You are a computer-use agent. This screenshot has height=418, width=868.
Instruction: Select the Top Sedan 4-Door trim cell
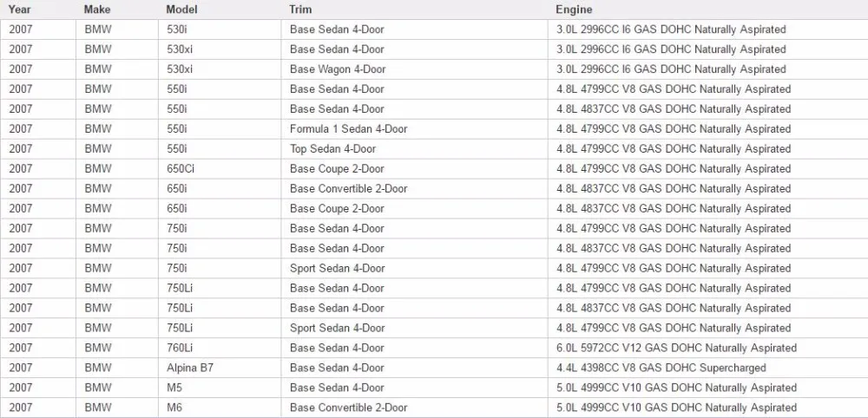coord(415,149)
